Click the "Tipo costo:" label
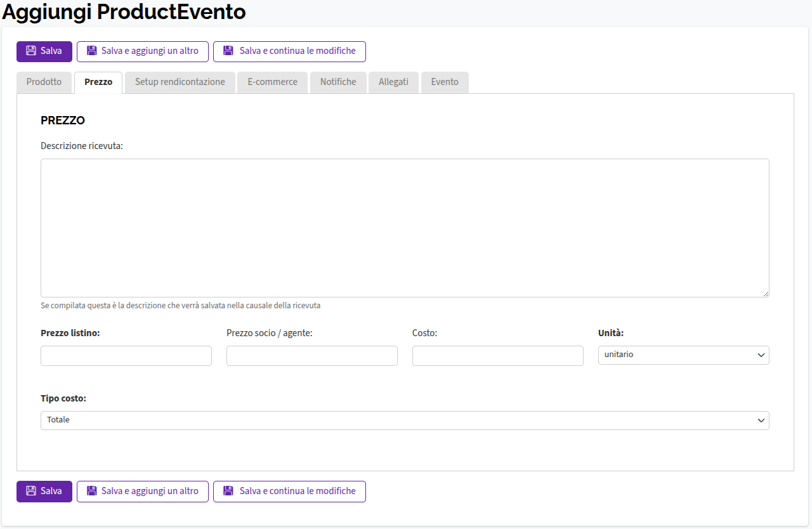812x529 pixels. pos(63,398)
